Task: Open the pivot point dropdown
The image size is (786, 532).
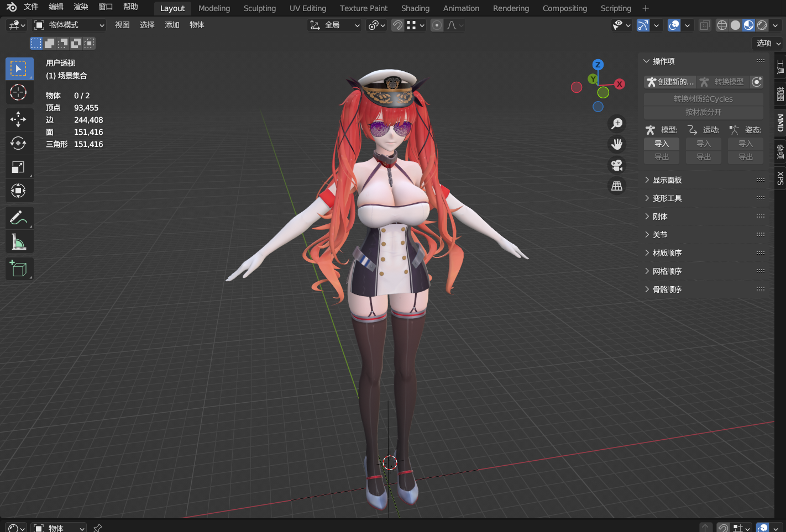Action: pos(376,25)
